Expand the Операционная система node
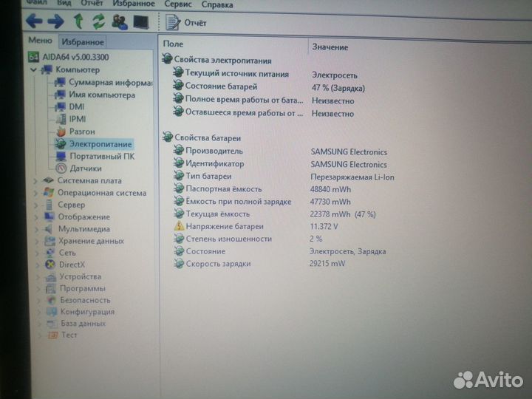 [35, 194]
